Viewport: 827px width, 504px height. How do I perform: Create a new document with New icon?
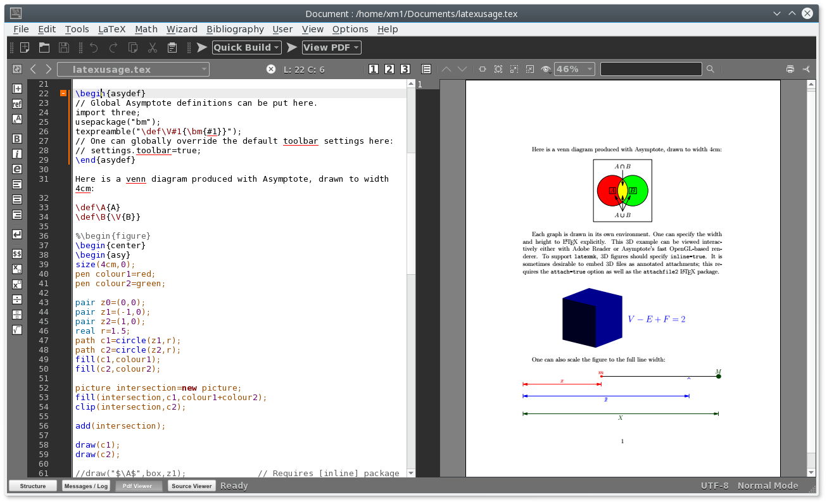pyautogui.click(x=25, y=47)
